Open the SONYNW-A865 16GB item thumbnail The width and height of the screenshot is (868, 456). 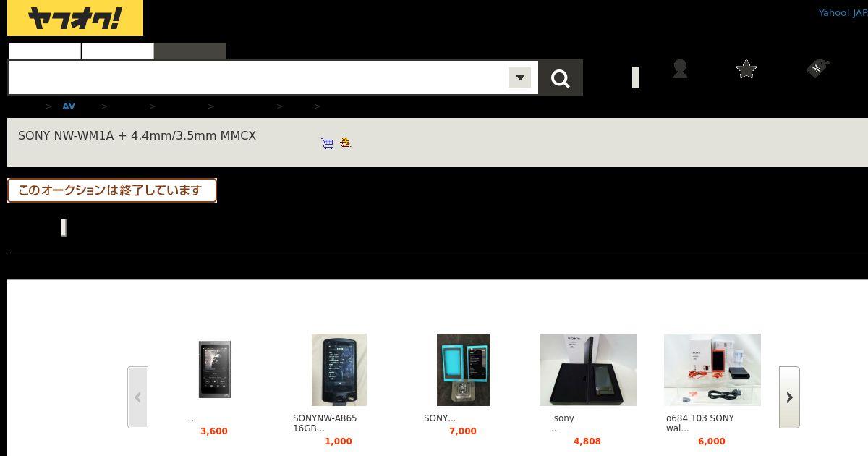pos(339,370)
